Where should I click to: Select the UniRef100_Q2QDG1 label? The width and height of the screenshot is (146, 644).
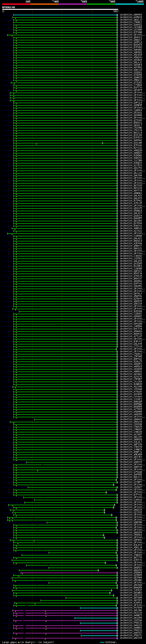[131, 72]
